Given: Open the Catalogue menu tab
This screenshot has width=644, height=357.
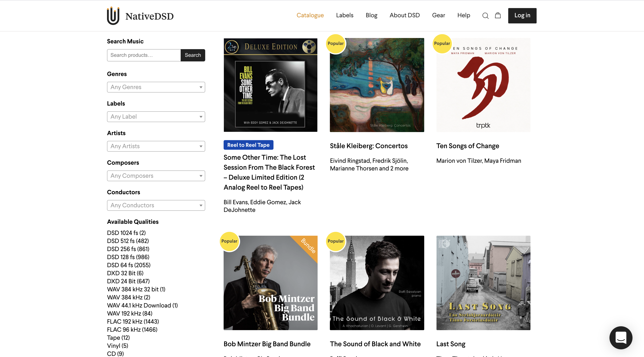Looking at the screenshot, I should (x=310, y=15).
